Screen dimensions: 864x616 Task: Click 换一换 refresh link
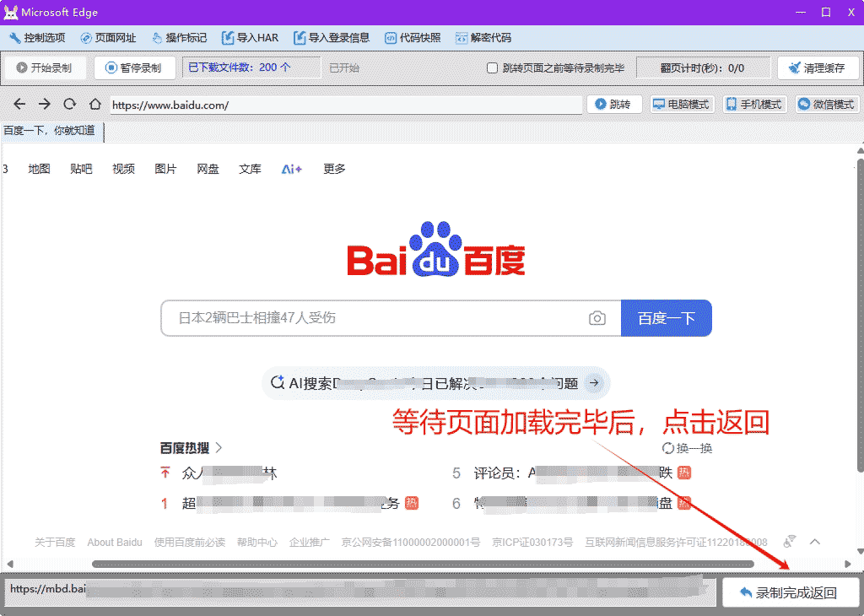(x=687, y=449)
